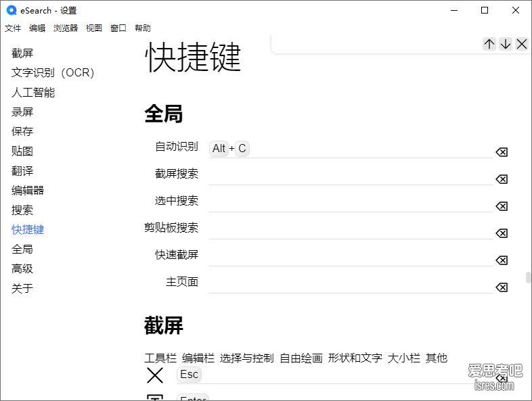The width and height of the screenshot is (532, 401).
Task: Switch to the 其他 tab
Action: pyautogui.click(x=437, y=358)
